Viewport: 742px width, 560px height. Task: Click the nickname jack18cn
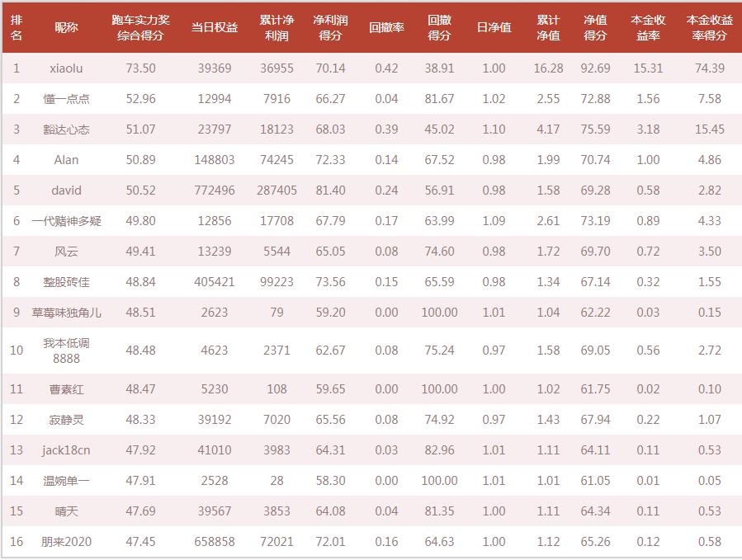pyautogui.click(x=66, y=450)
